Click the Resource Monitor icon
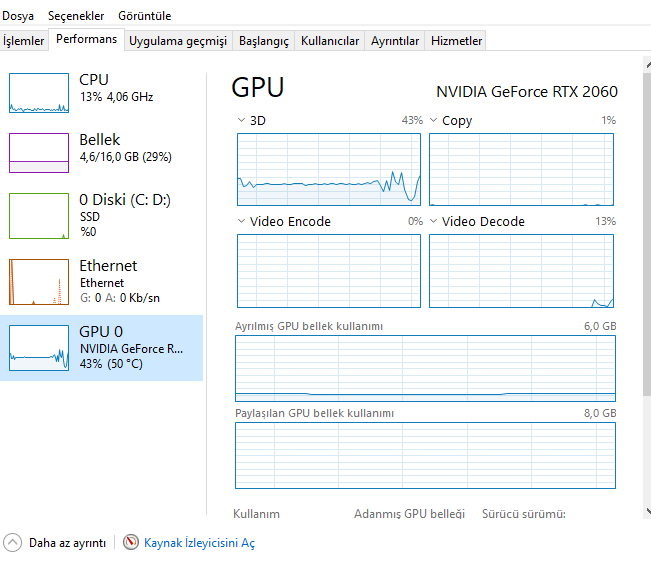Screen dimensions: 651x562 tap(131, 543)
